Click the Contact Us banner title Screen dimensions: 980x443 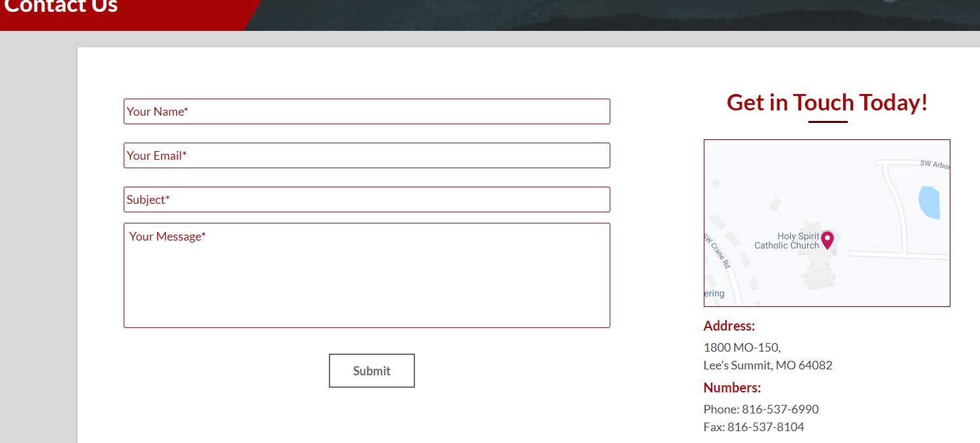(61, 8)
